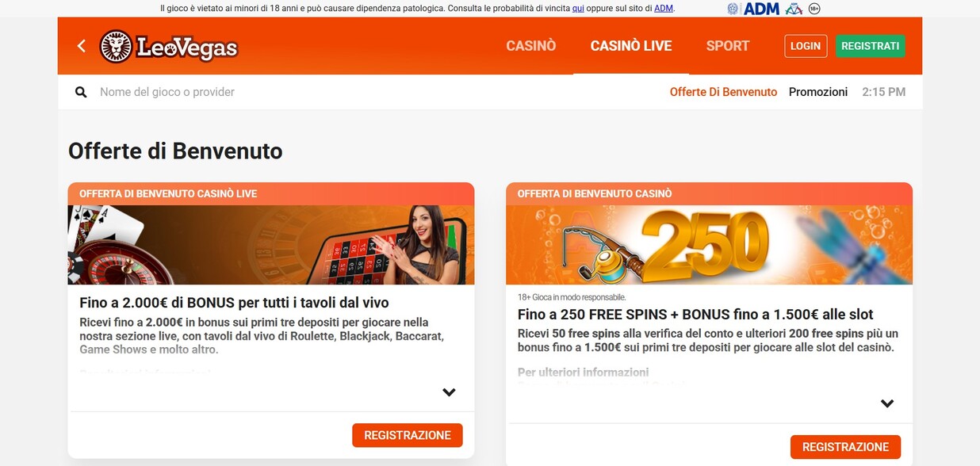Open the SPORT section
Screen dimensions: 980x466
click(x=728, y=46)
